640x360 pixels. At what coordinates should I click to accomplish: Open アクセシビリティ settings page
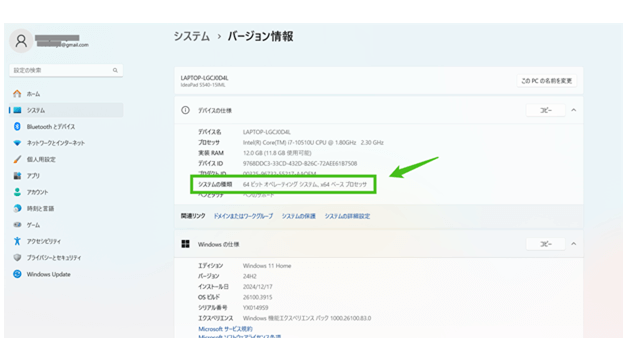coord(66,241)
